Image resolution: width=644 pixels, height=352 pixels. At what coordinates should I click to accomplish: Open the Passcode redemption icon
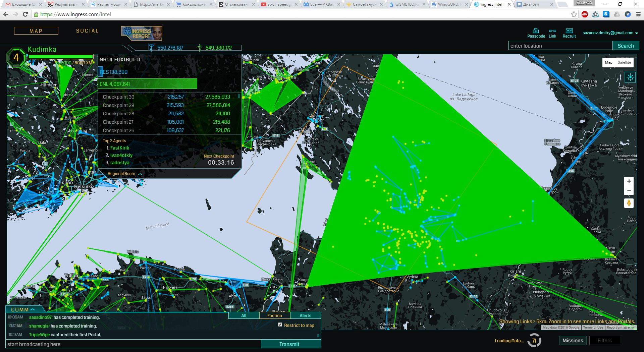(x=536, y=31)
